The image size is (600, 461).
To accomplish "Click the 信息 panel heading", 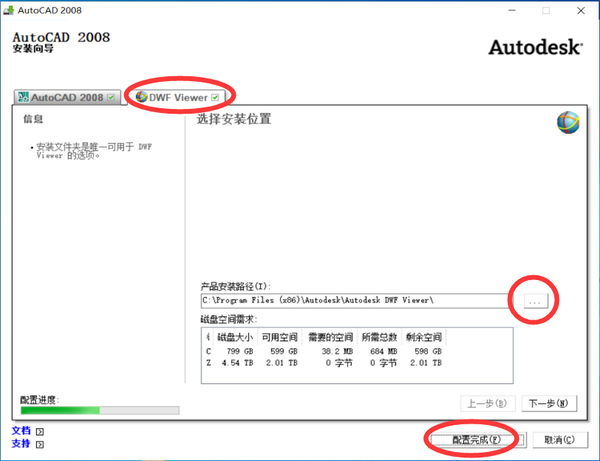I will tap(33, 119).
